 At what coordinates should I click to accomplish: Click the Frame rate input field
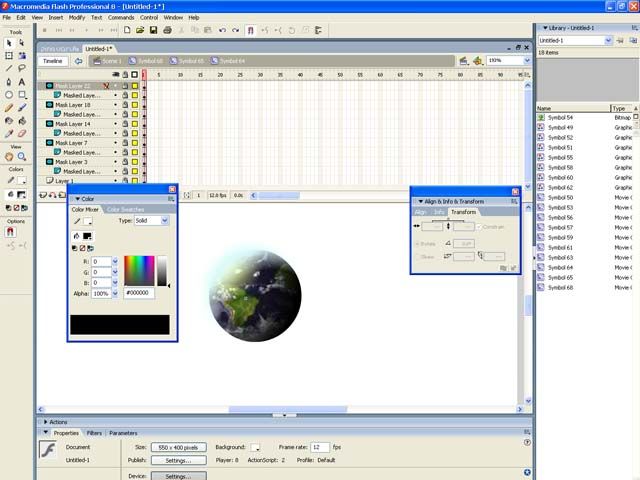(320, 447)
